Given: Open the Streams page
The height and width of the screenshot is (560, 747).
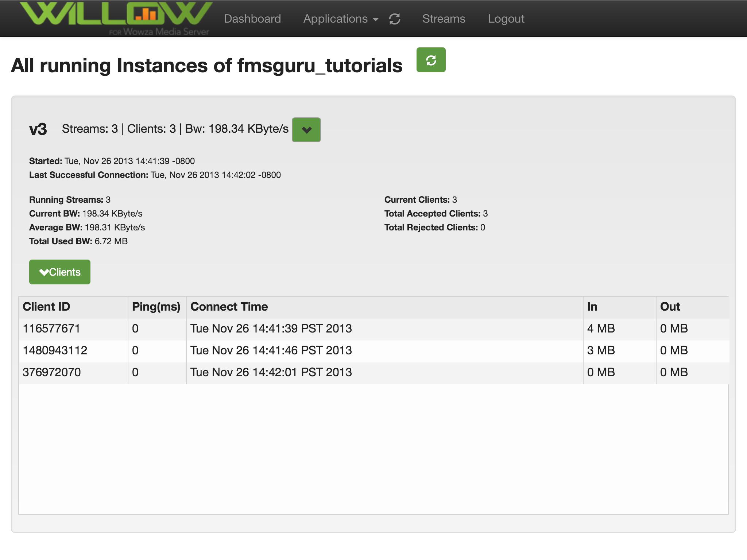Looking at the screenshot, I should tap(444, 19).
